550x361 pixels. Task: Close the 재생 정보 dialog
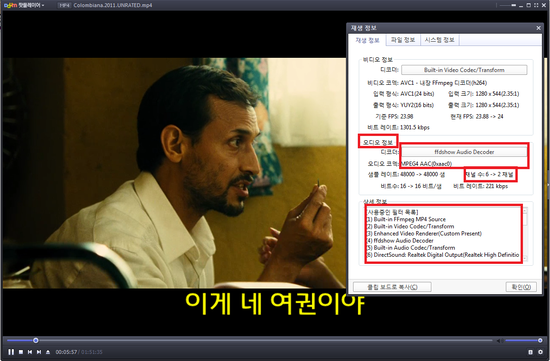point(538,28)
